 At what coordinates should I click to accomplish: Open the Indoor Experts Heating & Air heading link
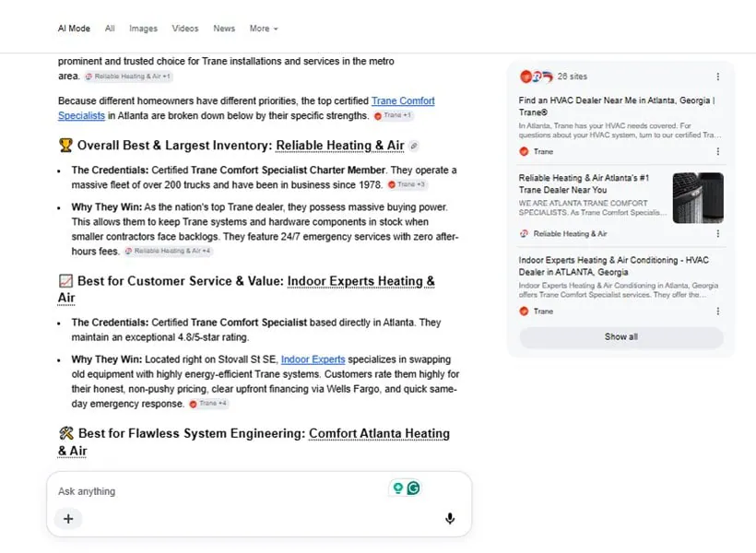[x=360, y=281]
